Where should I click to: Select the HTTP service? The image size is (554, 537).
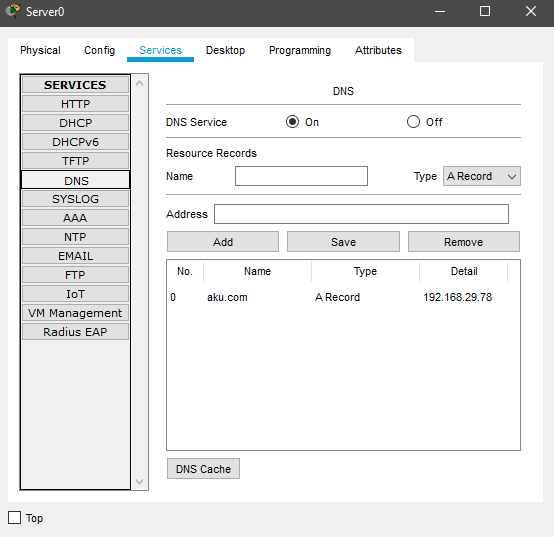pyautogui.click(x=75, y=104)
